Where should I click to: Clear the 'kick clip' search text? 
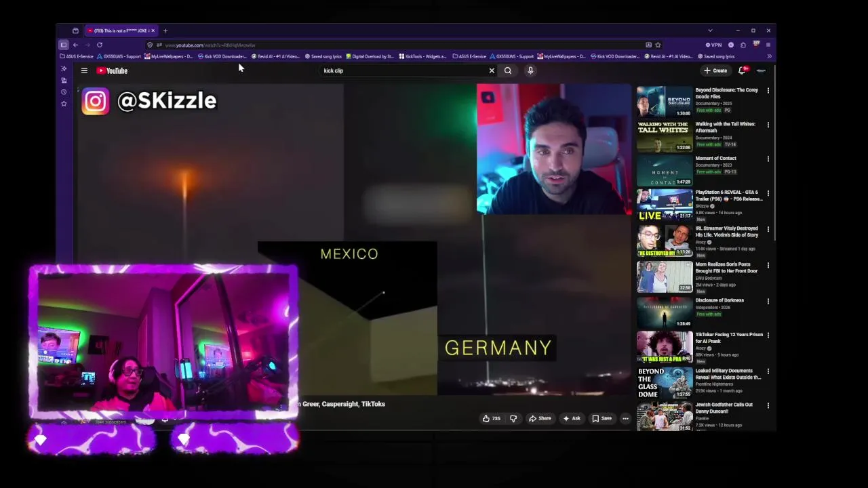(492, 70)
